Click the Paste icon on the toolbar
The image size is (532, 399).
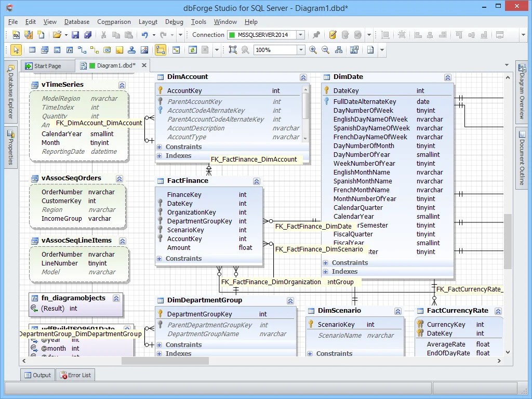(x=127, y=35)
